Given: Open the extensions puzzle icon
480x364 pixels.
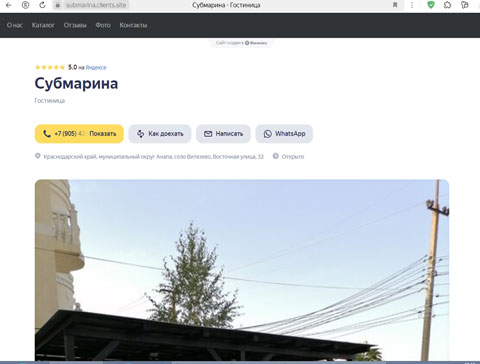Looking at the screenshot, I should (x=448, y=5).
